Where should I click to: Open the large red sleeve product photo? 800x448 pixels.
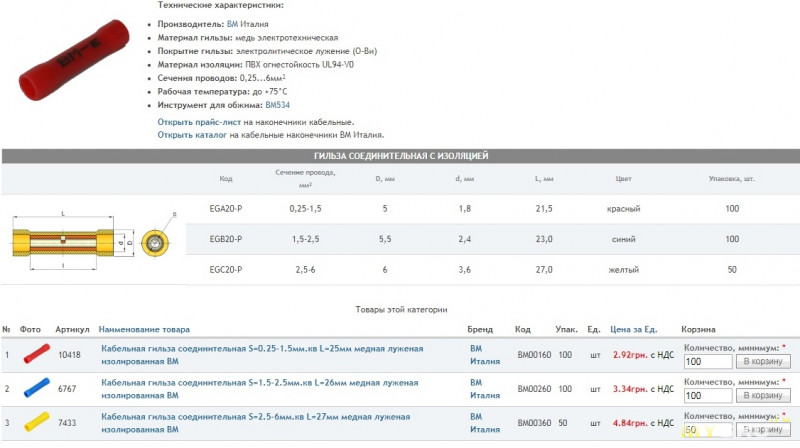pyautogui.click(x=74, y=60)
